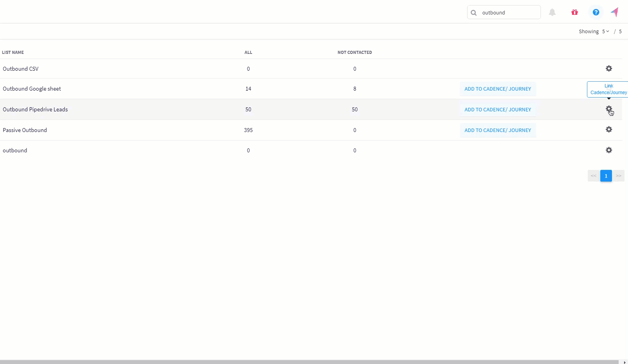Open the Outbound CSV list

tap(21, 69)
